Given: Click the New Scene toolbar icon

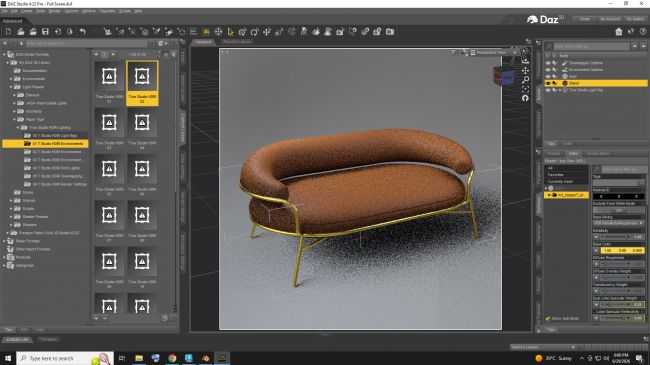Looking at the screenshot, I should point(8,32).
